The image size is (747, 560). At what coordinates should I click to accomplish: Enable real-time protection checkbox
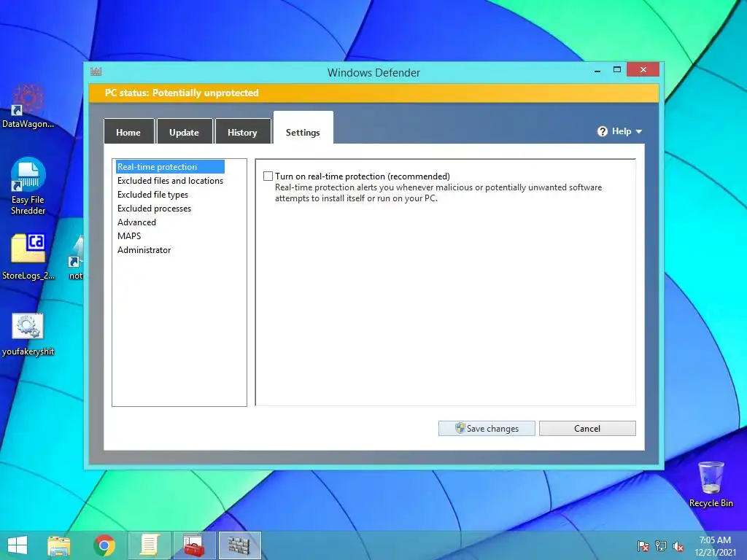(x=268, y=176)
